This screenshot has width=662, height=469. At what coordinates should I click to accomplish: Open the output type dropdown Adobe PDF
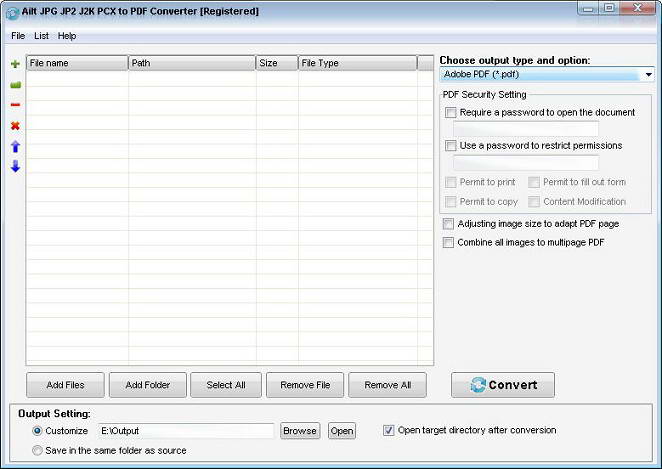click(547, 74)
